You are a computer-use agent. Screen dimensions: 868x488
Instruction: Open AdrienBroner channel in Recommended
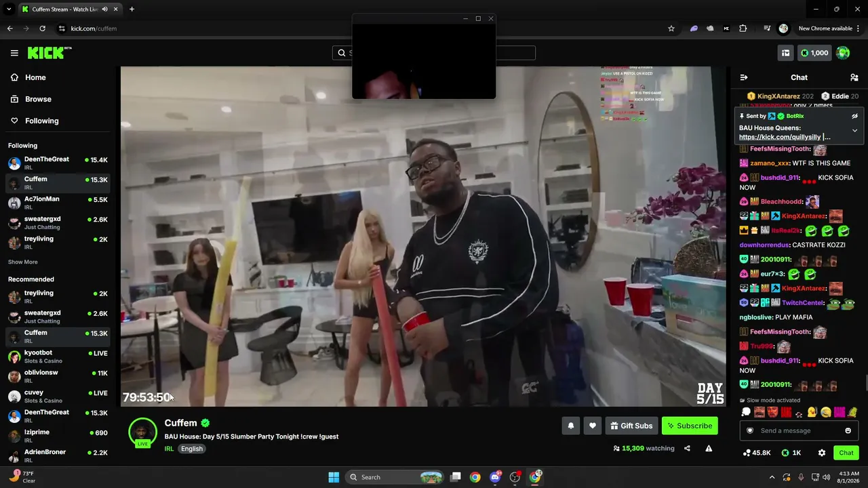(x=58, y=455)
